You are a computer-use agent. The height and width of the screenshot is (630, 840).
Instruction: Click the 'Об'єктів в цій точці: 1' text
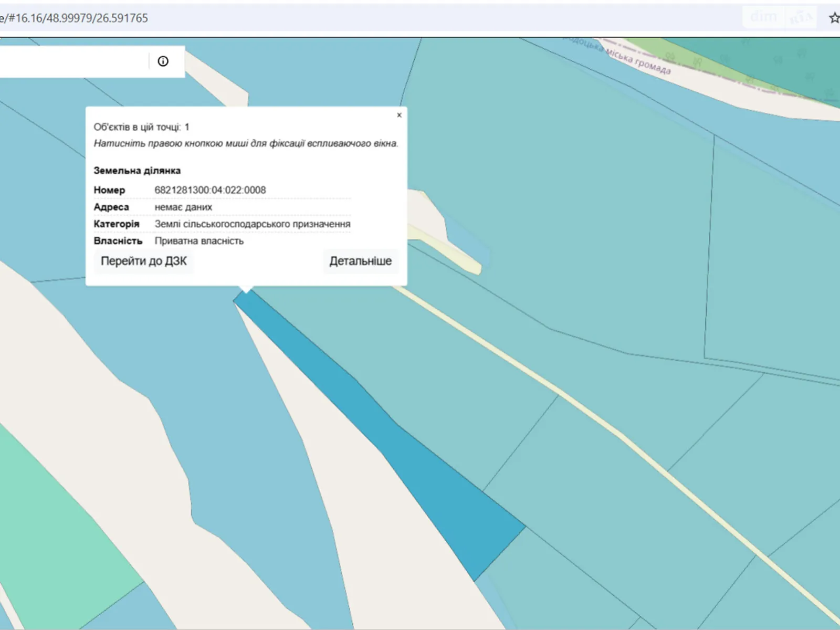141,127
